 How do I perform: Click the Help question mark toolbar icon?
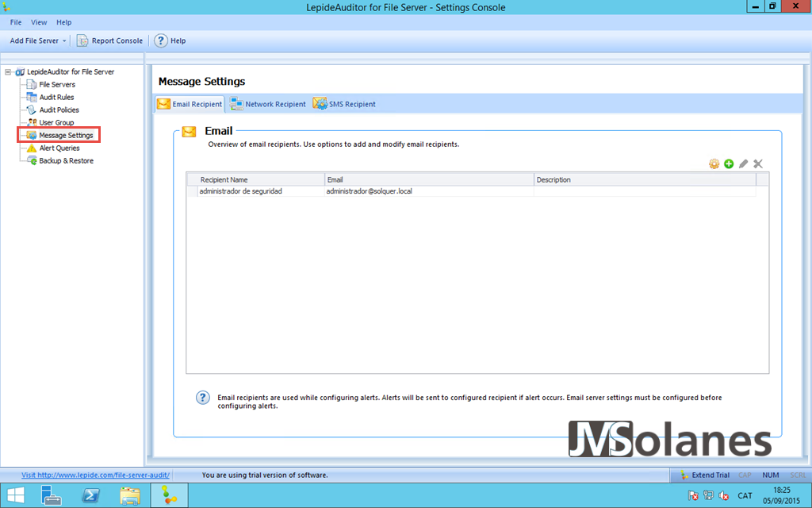point(161,40)
